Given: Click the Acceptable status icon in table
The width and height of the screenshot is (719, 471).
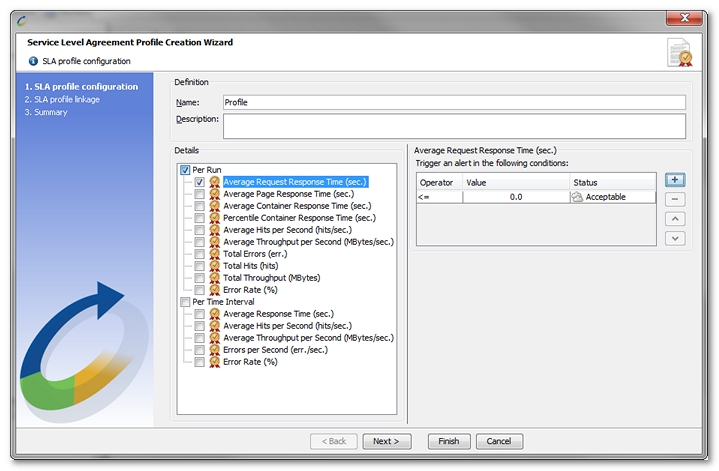Looking at the screenshot, I should coord(577,198).
